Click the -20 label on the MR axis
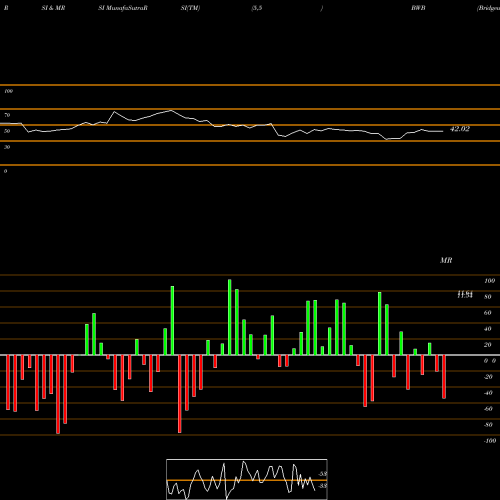 [x=488, y=377]
